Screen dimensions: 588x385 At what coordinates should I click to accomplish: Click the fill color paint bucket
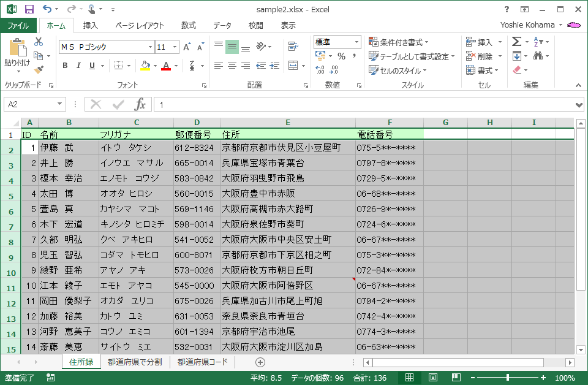click(145, 66)
